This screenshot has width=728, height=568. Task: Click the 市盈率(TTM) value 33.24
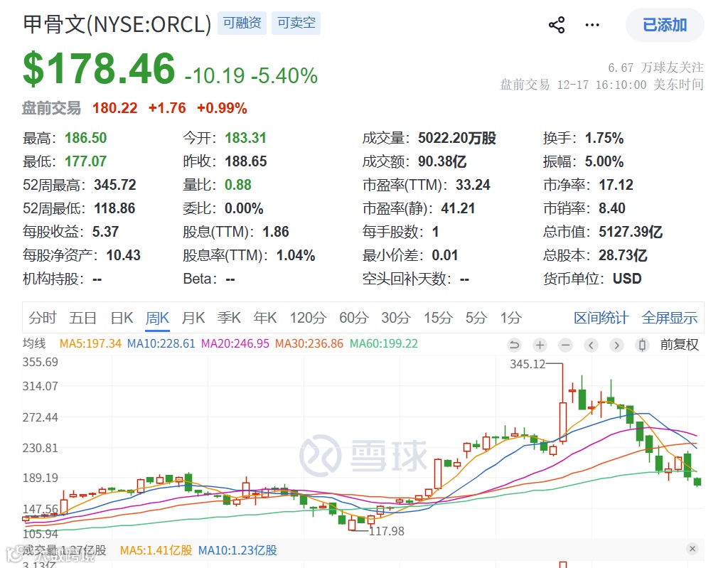coord(473,185)
